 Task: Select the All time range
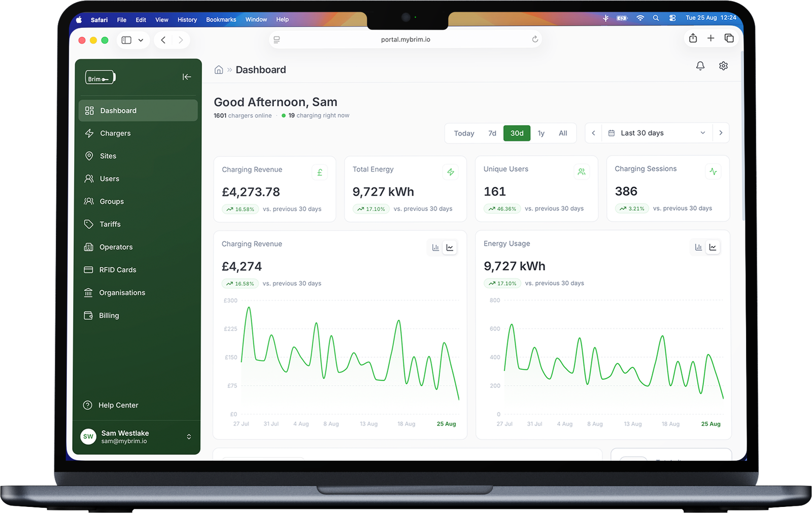tap(563, 133)
